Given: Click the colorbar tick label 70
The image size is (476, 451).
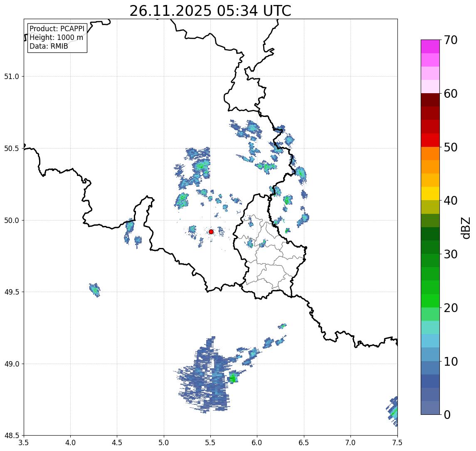Looking at the screenshot, I should click(451, 40).
